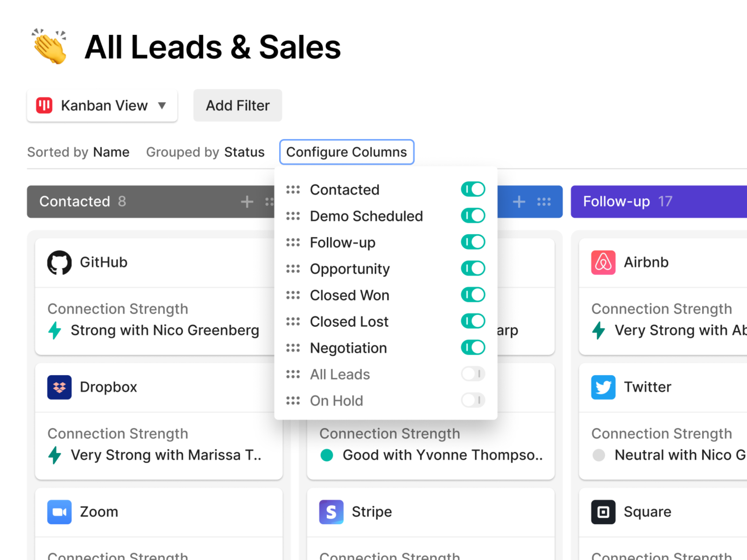Click drag handle beside Closed Won row
This screenshot has height=560, width=747.
tap(293, 295)
